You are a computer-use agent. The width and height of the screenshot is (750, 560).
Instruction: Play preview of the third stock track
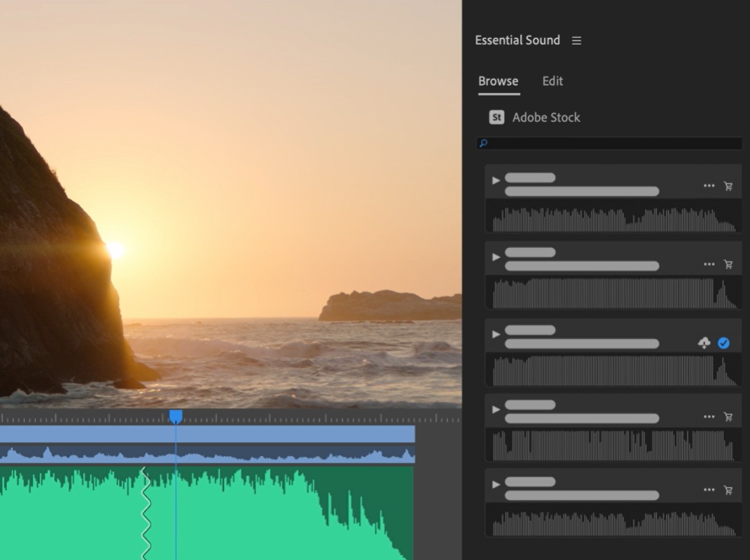(x=496, y=334)
